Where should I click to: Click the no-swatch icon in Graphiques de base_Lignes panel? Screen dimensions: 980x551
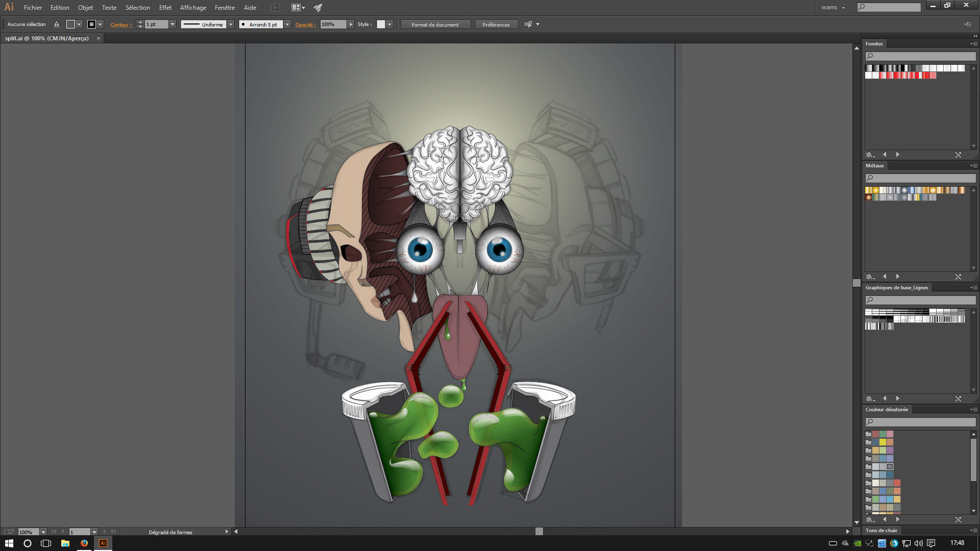958,399
